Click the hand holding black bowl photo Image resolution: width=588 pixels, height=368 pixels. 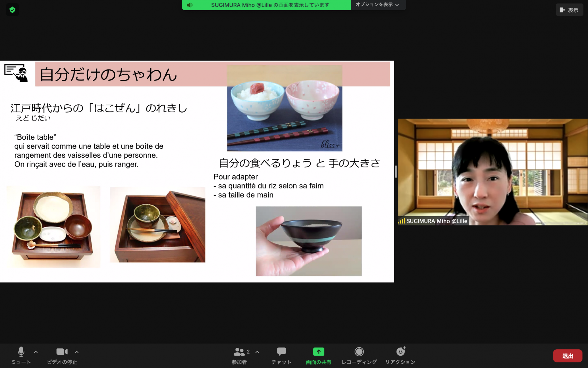308,241
